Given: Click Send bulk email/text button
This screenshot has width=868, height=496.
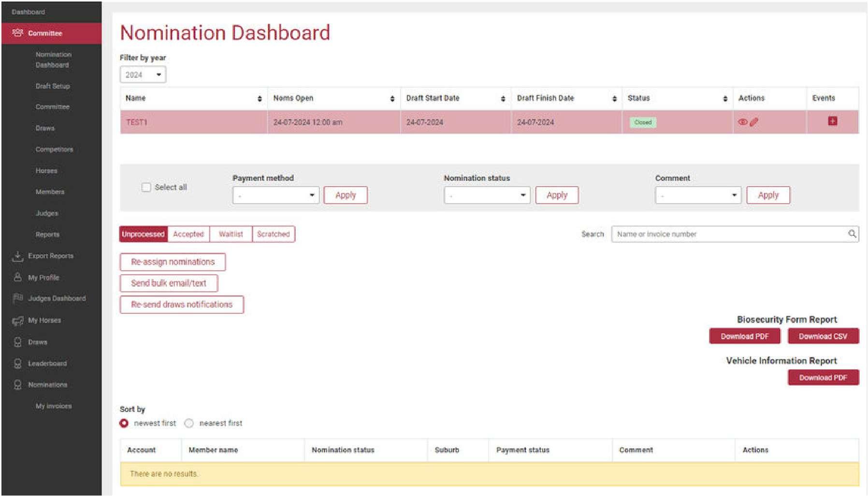Looking at the screenshot, I should click(169, 283).
